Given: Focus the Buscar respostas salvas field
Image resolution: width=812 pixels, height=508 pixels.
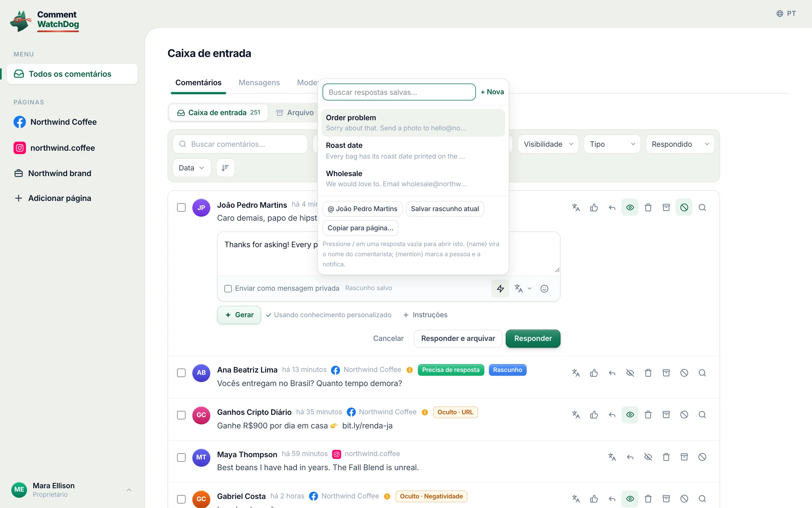Looking at the screenshot, I should coord(399,92).
